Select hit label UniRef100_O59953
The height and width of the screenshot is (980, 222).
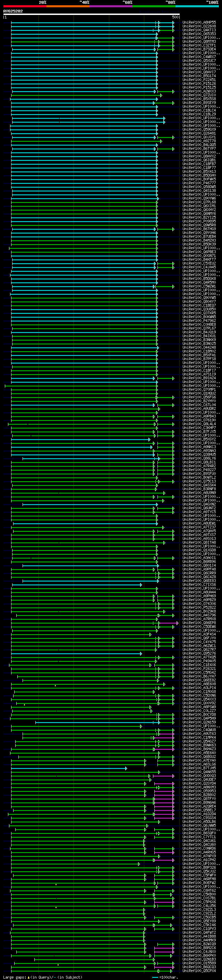199,791
